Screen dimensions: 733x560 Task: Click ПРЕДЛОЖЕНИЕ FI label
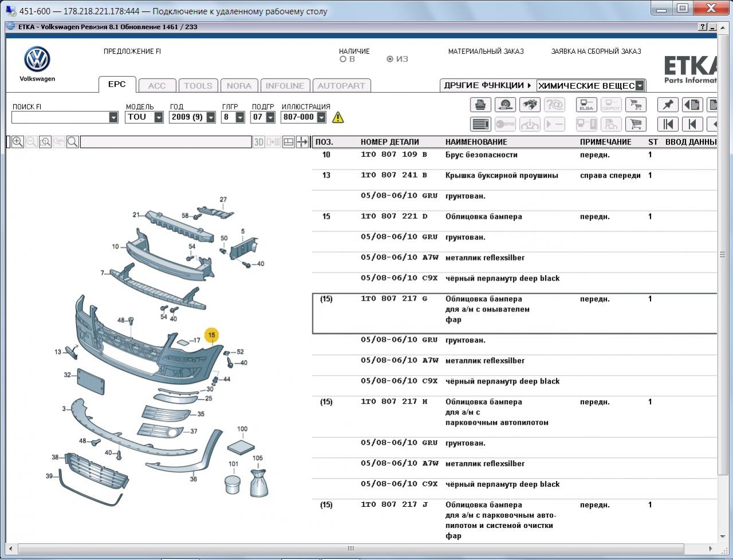pos(132,52)
